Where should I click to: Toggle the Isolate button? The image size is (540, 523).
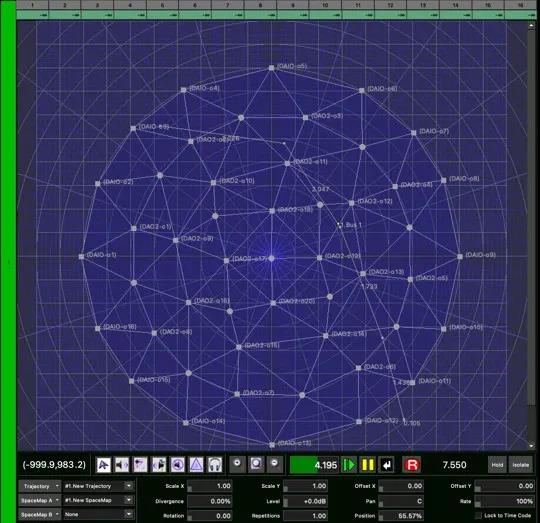[520, 465]
